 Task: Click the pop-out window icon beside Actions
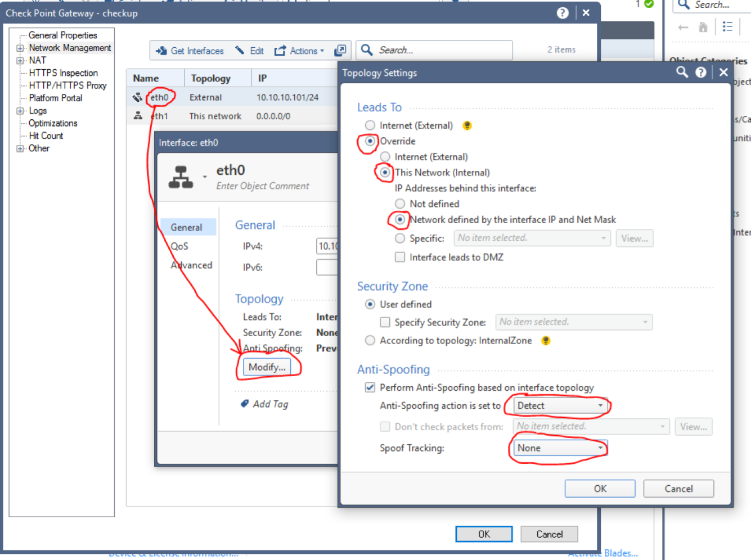340,51
